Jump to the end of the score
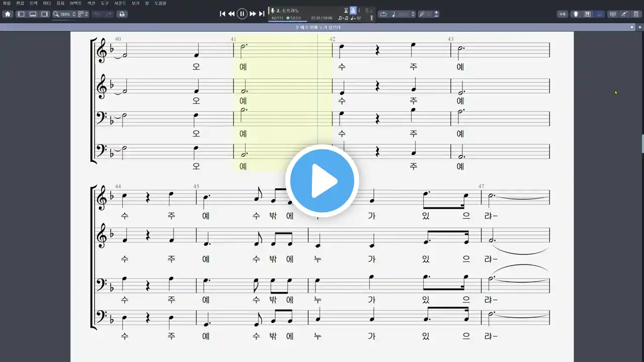Screen dimensions: 644x362 click(262, 14)
